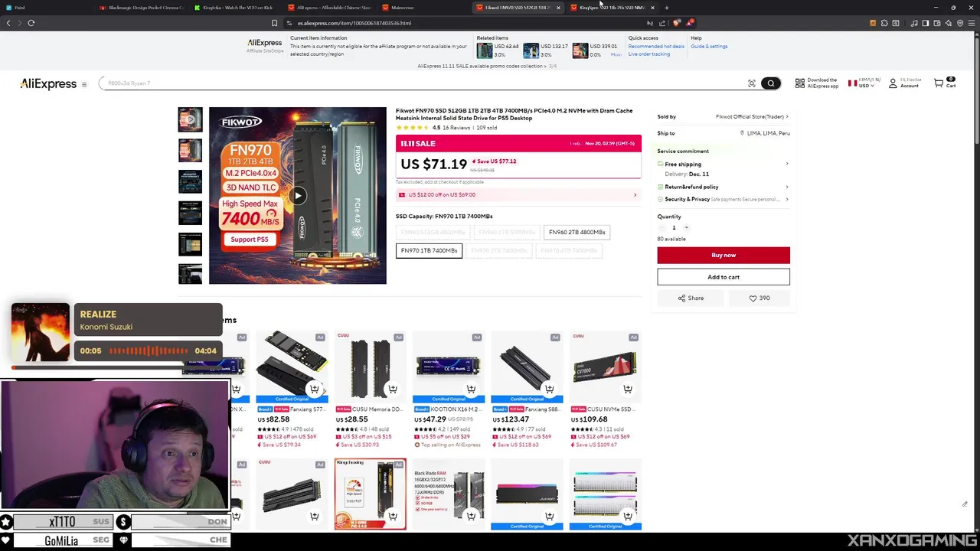Select the first product thumbnail in gallery

(190, 119)
